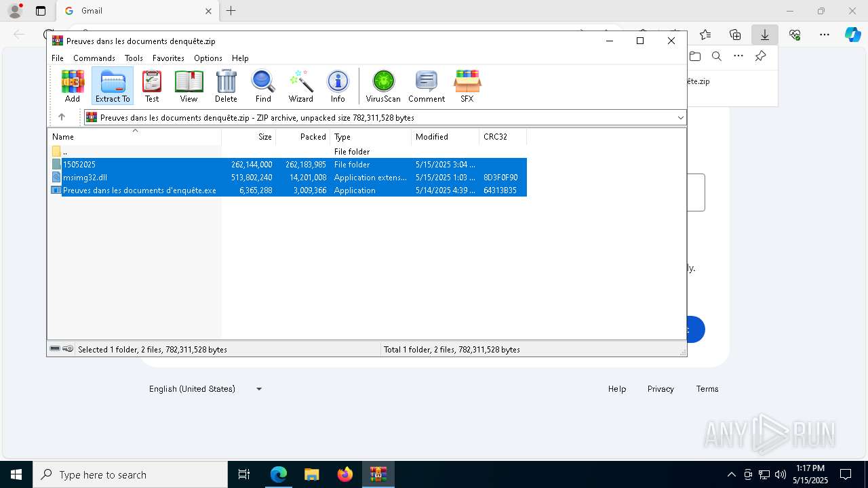Screen dimensions: 868x488
Task: Open the English (United States) language dropdown
Action: (205, 389)
